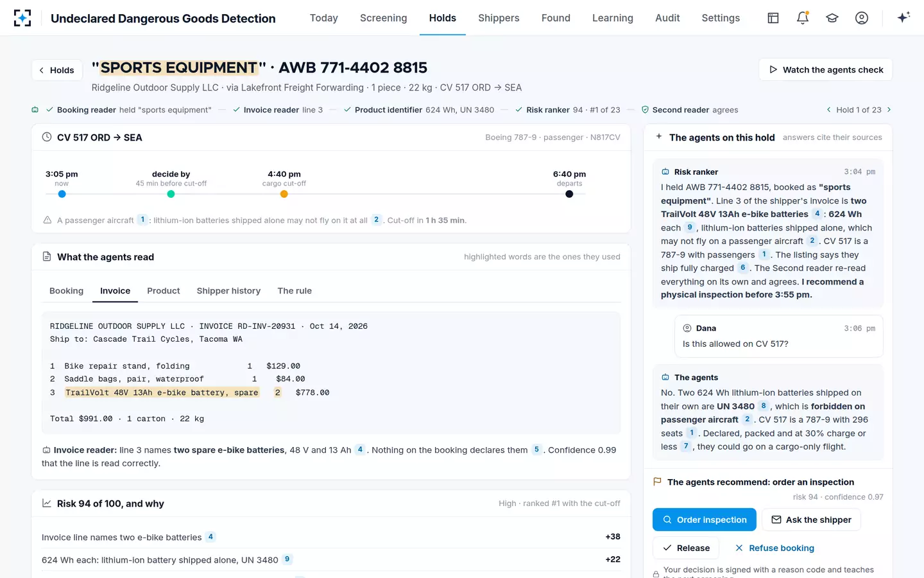Open the layout panel icon in header
This screenshot has width=924, height=578.
click(x=773, y=18)
